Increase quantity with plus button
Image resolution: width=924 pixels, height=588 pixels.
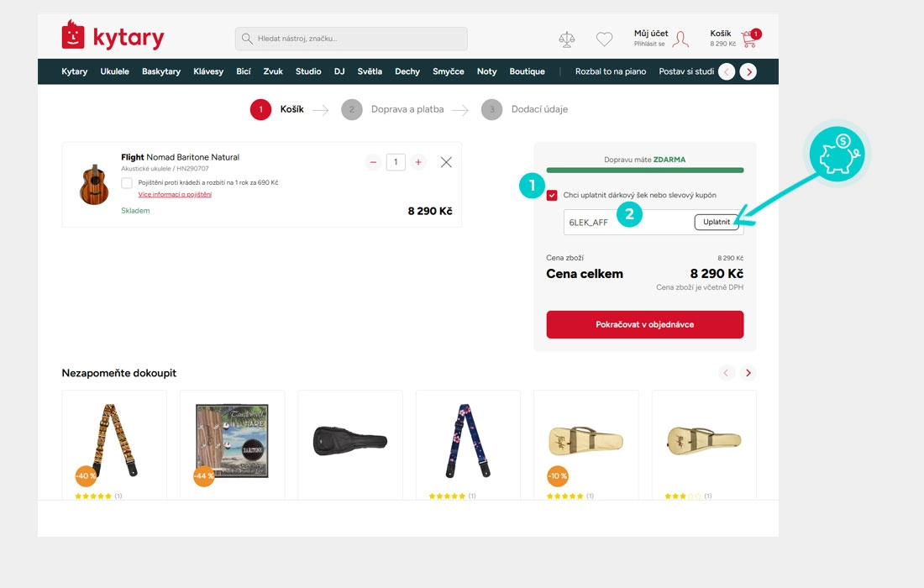[417, 162]
